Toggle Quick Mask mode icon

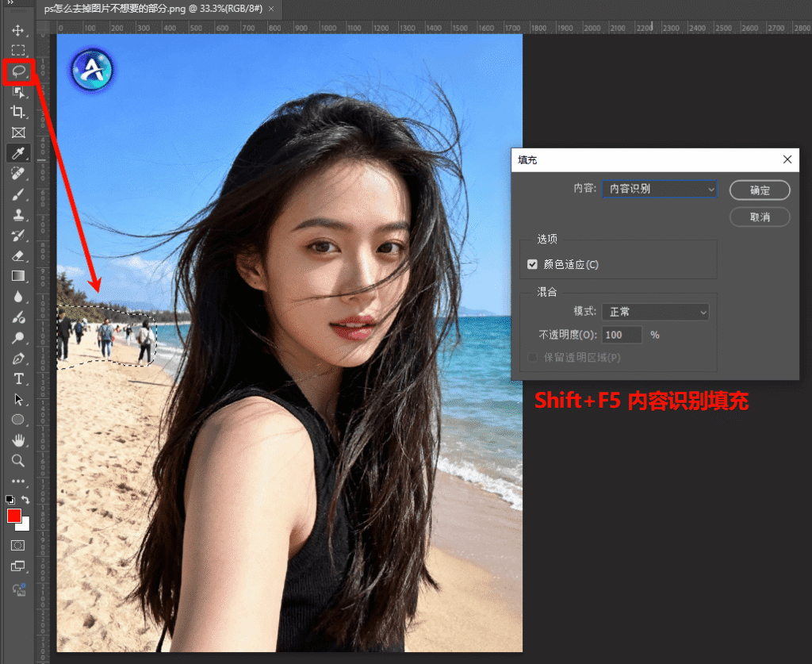coord(17,546)
